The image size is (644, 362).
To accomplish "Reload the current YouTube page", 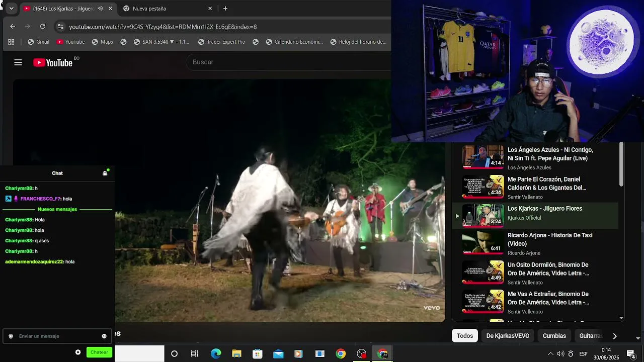I will (x=43, y=27).
